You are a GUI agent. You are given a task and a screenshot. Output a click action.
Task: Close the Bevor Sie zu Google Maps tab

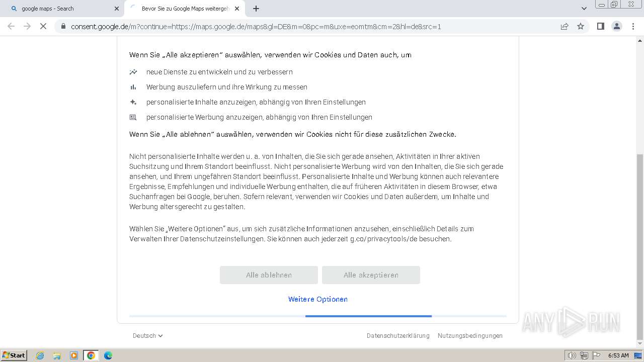click(237, 9)
